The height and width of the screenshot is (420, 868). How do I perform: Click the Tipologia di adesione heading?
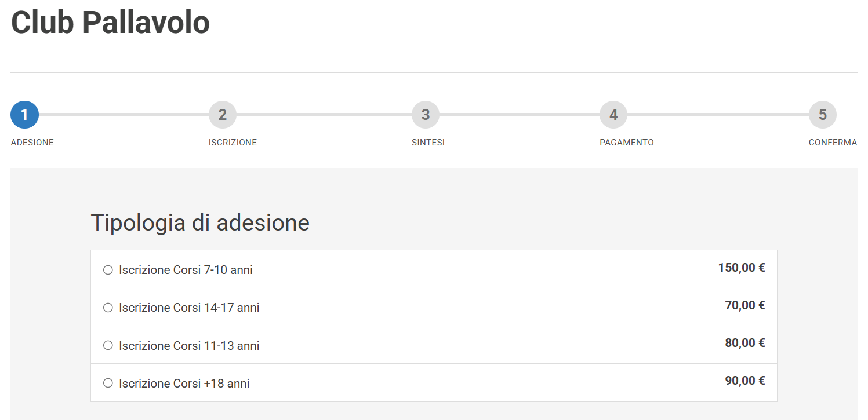(x=200, y=223)
